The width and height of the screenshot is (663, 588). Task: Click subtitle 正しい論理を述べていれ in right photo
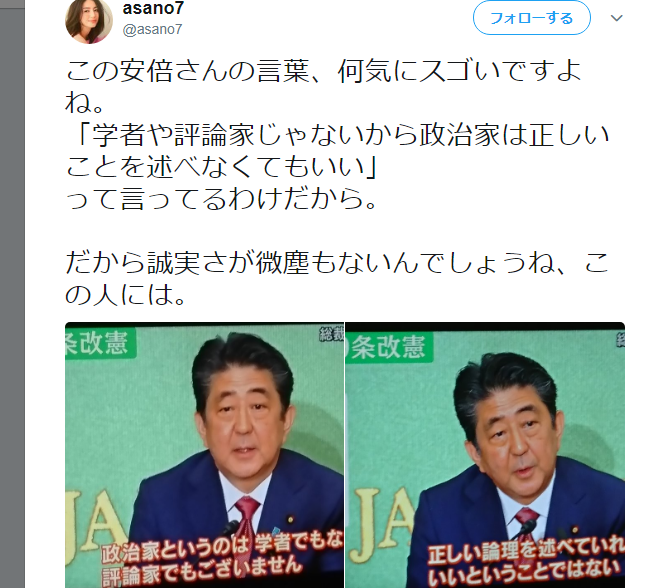point(526,550)
